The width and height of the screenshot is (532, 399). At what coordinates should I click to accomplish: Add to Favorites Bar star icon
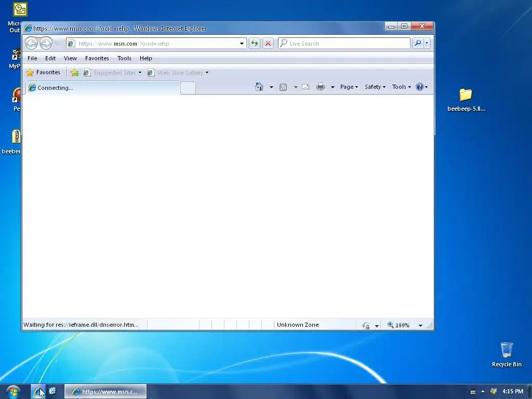[x=75, y=73]
